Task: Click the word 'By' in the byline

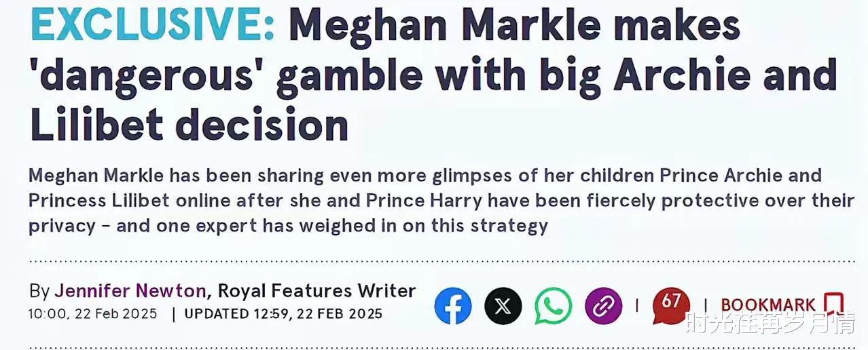Action: pos(39,292)
